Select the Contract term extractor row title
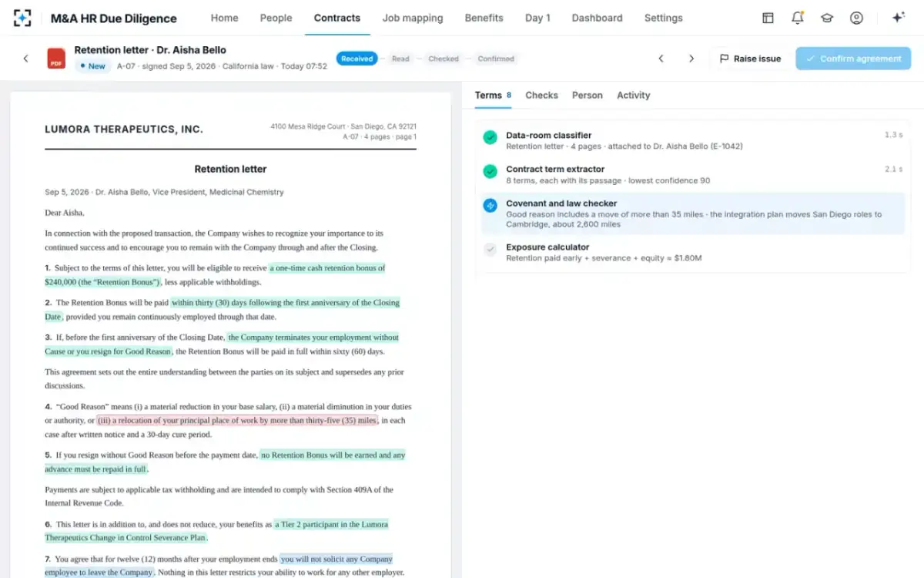Image resolution: width=924 pixels, height=578 pixels. click(x=555, y=169)
